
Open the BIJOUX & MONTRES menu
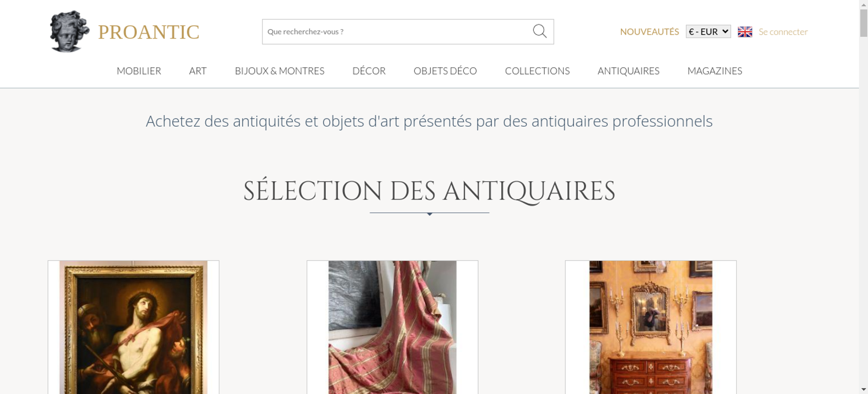point(279,71)
